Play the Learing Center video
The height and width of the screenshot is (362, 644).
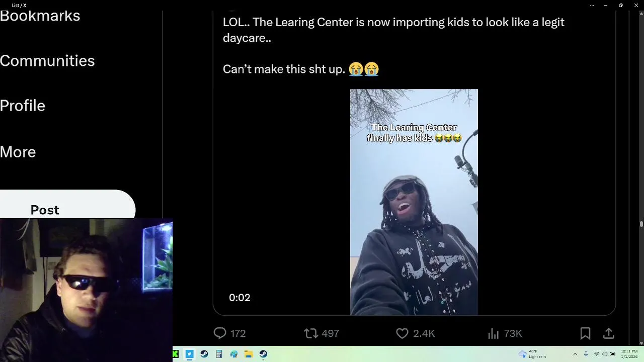(414, 202)
